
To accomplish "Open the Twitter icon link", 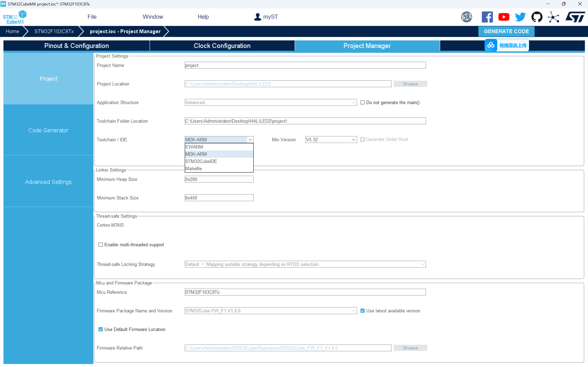I will pyautogui.click(x=520, y=17).
